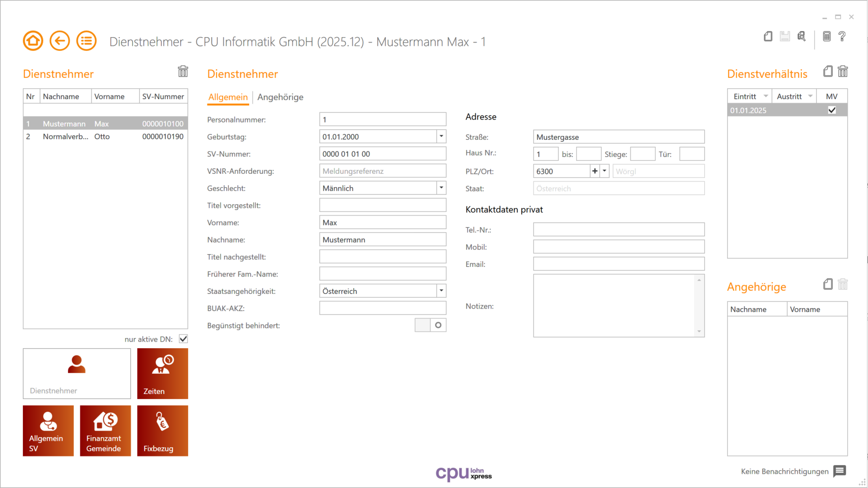
Task: Enable the 'Begünstigt behindert' switch
Action: coord(431,325)
